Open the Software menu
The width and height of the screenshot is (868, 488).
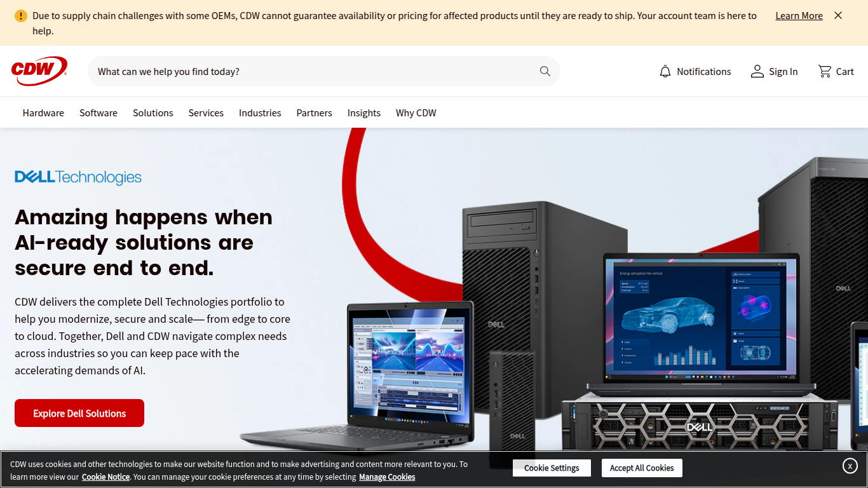tap(98, 112)
